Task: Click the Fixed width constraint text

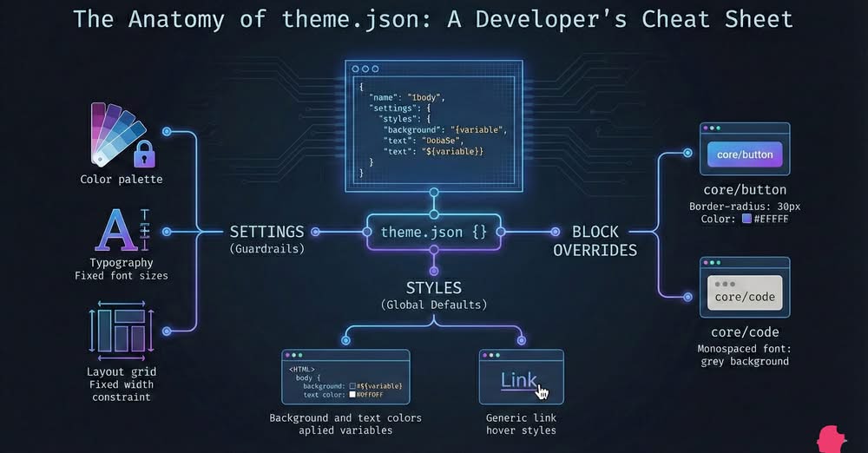Action: 122,391
